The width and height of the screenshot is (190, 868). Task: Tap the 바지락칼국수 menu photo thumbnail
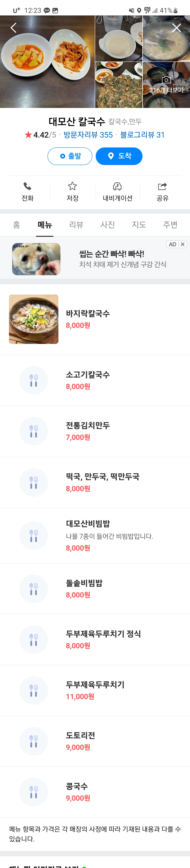34,319
